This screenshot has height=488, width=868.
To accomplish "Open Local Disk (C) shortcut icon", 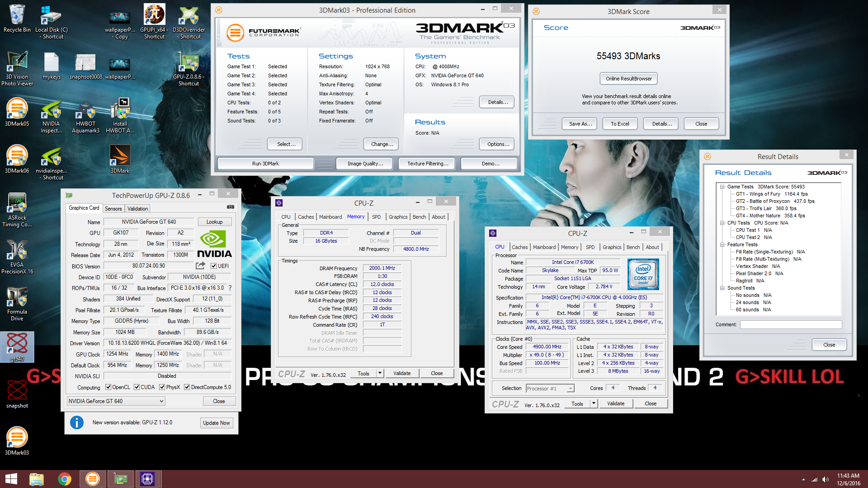I will coord(52,21).
